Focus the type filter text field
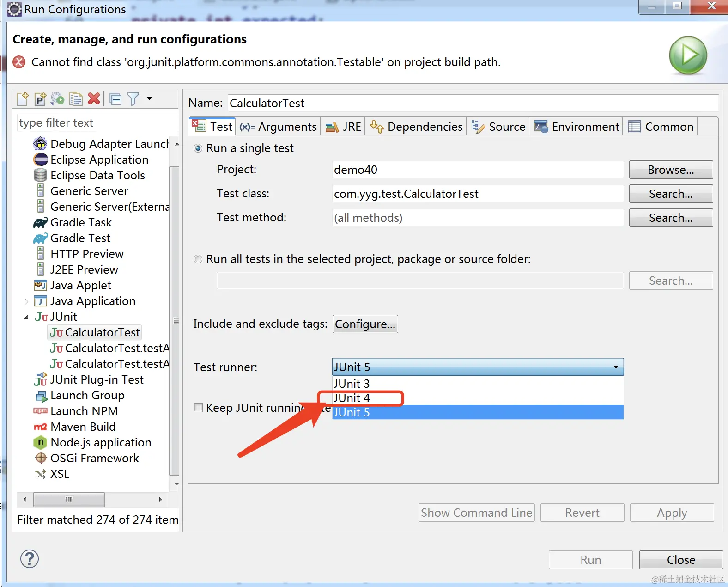This screenshot has height=587, width=728. (97, 122)
